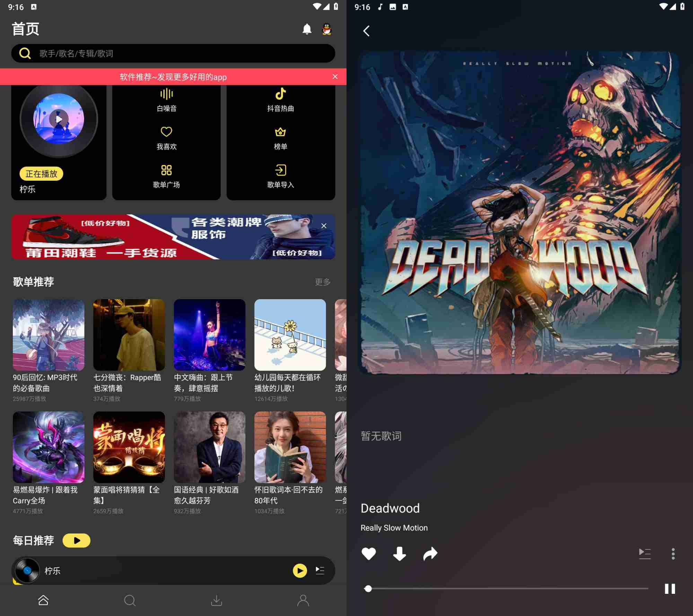Tap the right screen Wi-Fi status icon
This screenshot has height=616, width=693.
click(x=663, y=7)
